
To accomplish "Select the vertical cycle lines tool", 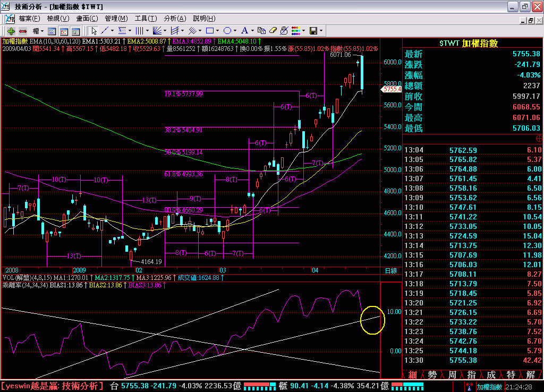I will [140, 31].
